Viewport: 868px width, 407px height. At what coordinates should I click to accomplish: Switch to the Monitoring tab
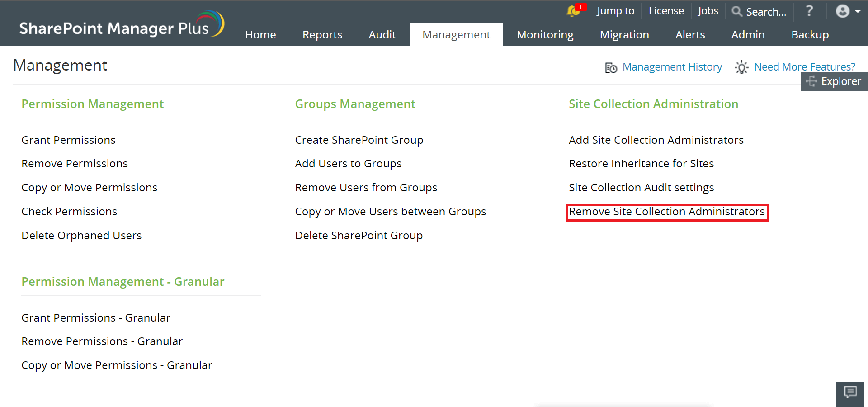pyautogui.click(x=545, y=34)
